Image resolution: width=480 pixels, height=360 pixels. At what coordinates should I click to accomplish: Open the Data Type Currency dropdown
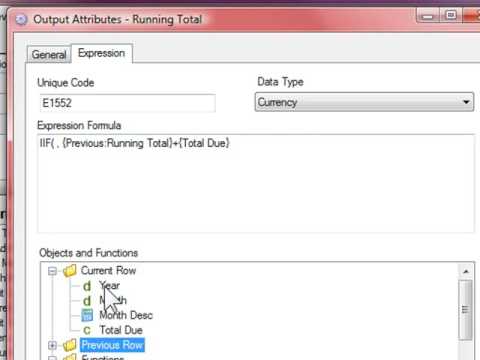[364, 102]
